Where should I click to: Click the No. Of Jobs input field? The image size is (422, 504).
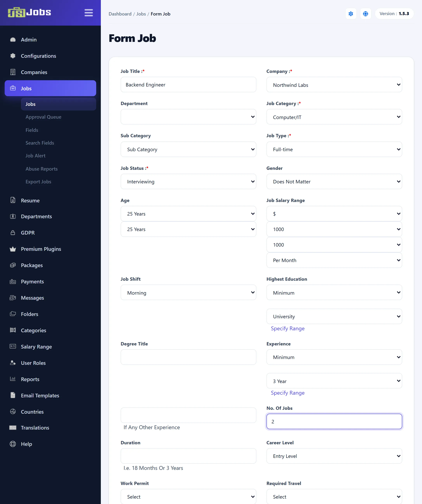pyautogui.click(x=334, y=421)
